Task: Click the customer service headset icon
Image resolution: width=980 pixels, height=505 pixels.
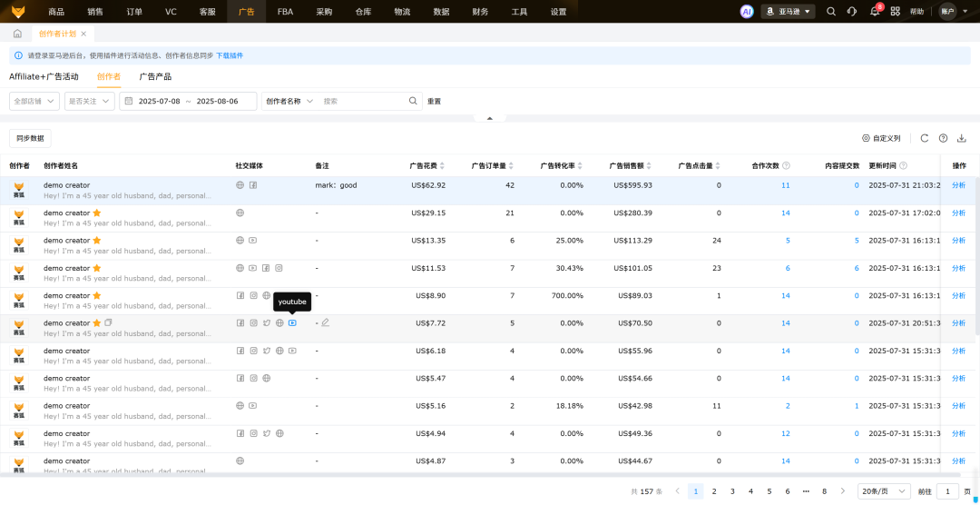Action: pyautogui.click(x=852, y=12)
